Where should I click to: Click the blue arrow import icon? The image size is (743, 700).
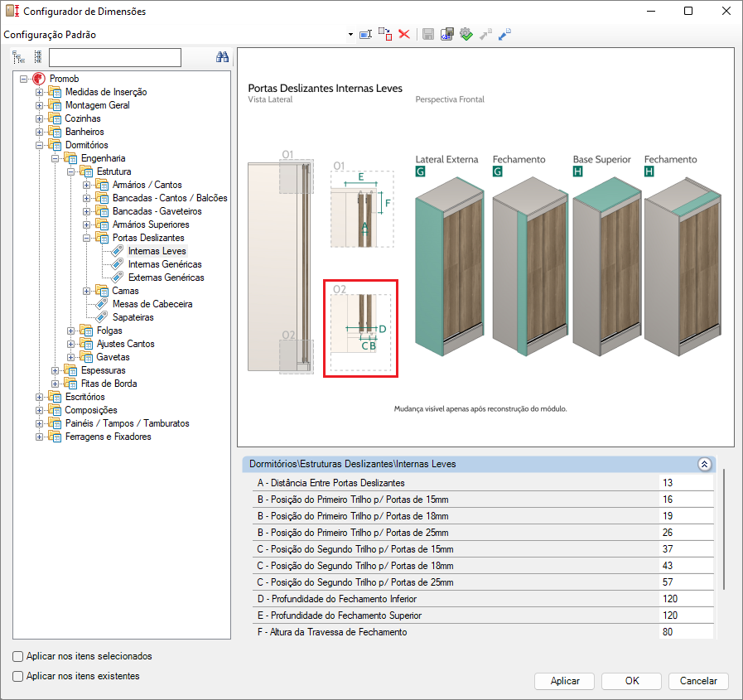[505, 34]
